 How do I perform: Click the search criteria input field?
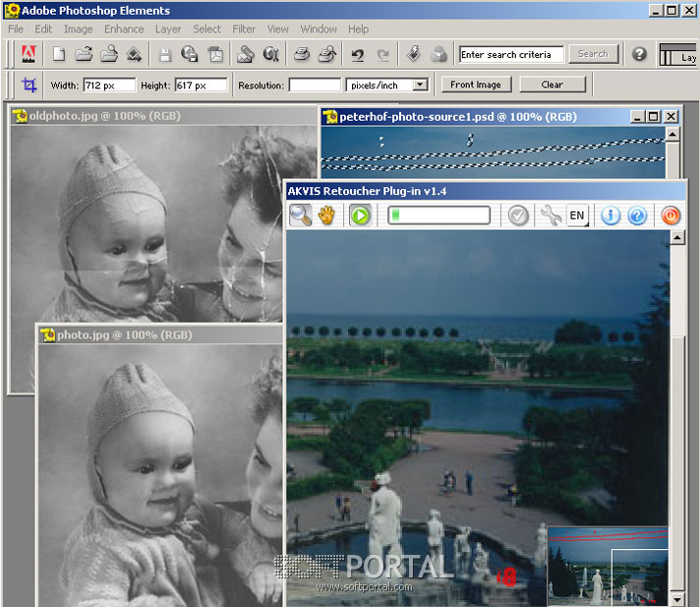tap(511, 54)
